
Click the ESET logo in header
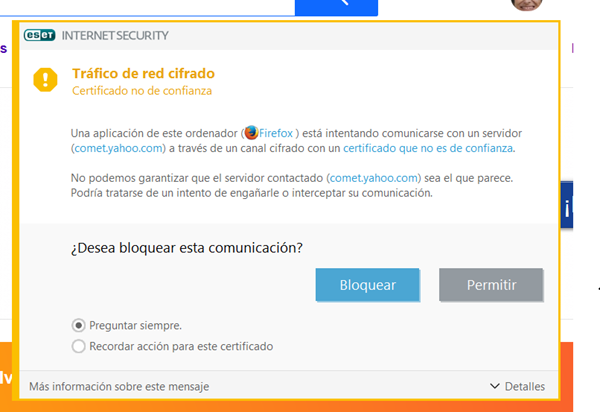point(39,35)
